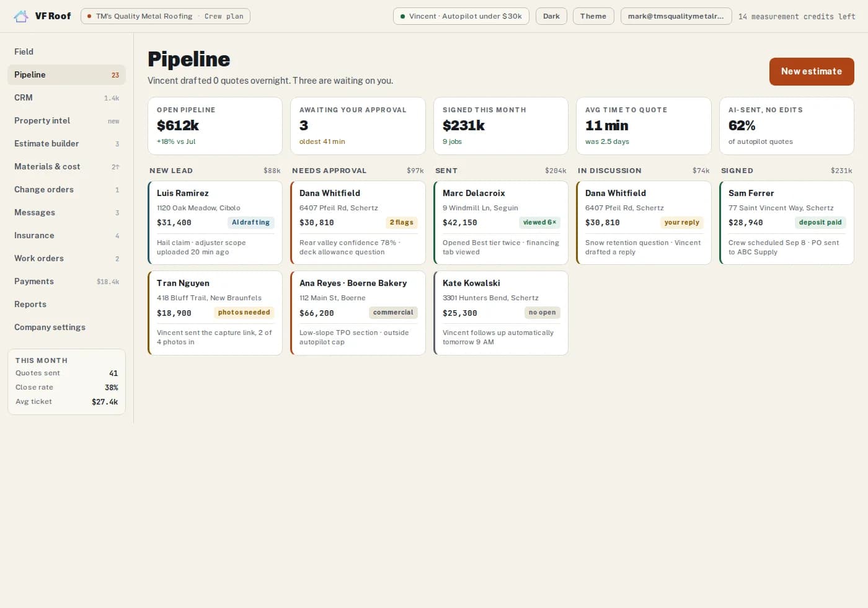The image size is (868, 608).
Task: Create a New estimate
Action: (812, 71)
